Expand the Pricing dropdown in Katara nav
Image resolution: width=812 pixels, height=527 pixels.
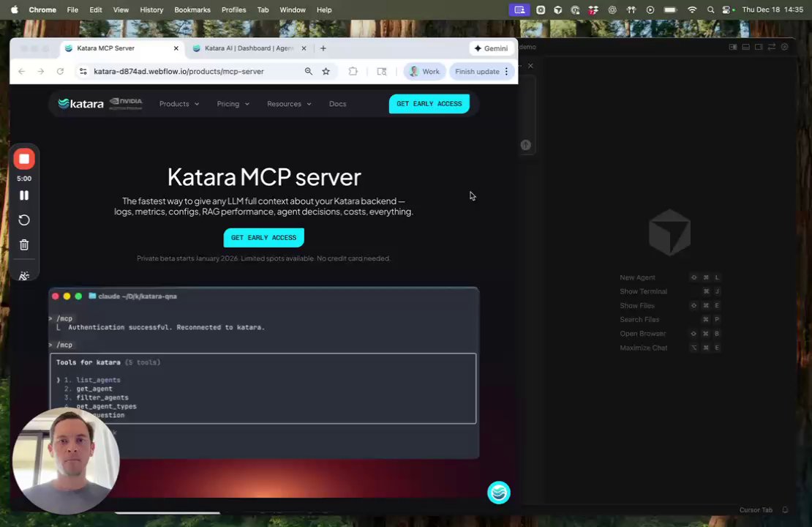(233, 104)
